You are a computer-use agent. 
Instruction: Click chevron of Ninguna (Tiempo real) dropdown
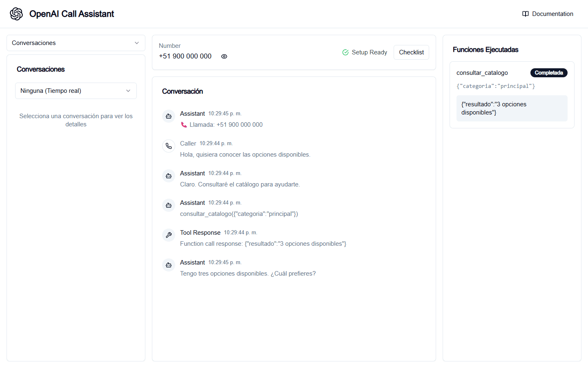coord(128,91)
